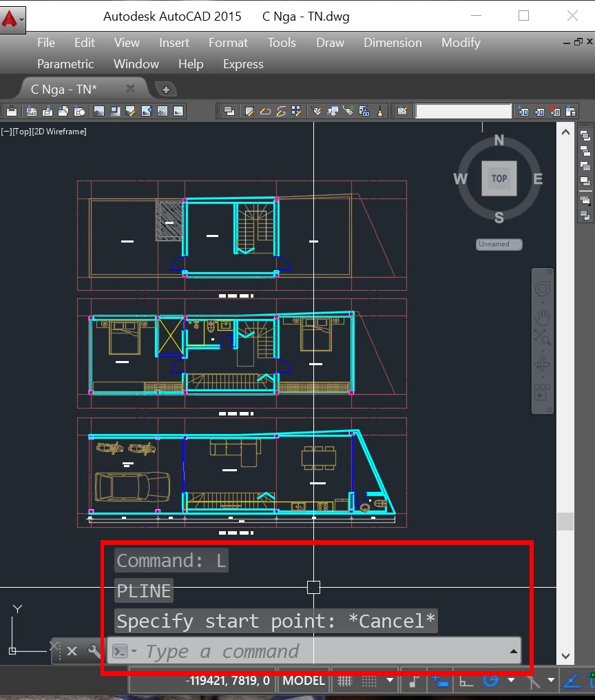
Task: Click Send Under Objects draw order icon
Action: tap(585, 181)
